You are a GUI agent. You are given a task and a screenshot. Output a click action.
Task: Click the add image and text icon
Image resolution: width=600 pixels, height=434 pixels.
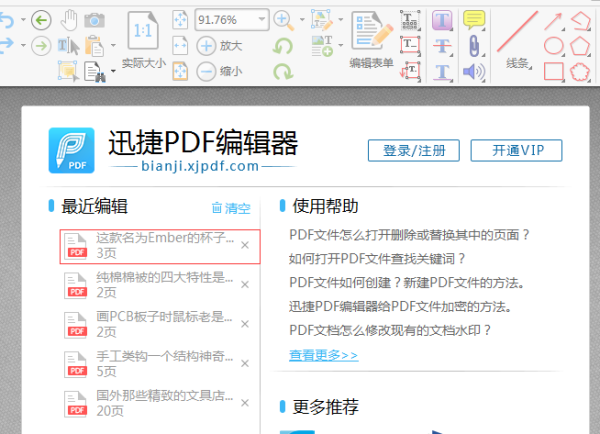coord(322,46)
